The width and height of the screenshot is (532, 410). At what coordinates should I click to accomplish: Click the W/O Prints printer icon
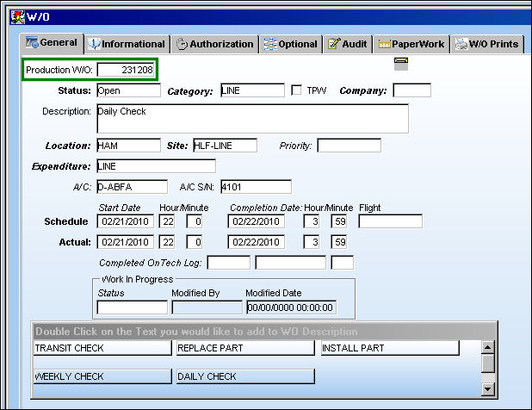click(461, 44)
